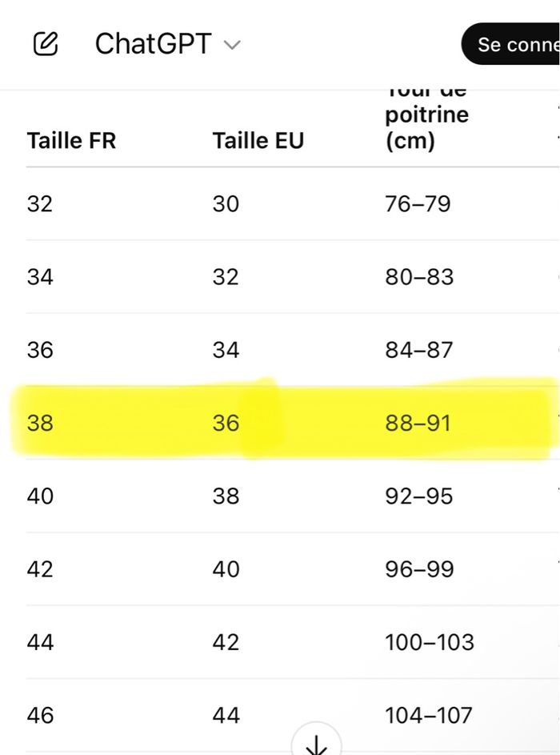Click the 92–95 chest measurement cell
The width and height of the screenshot is (560, 755).
[418, 496]
